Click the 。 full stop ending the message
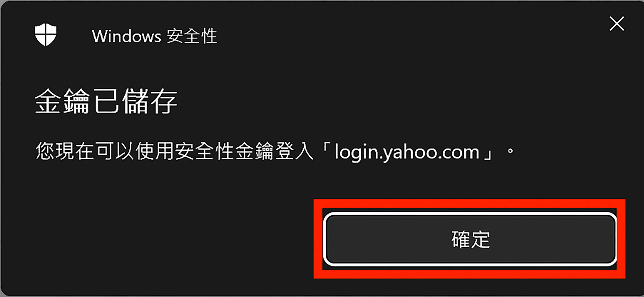The image size is (644, 297). tap(510, 151)
